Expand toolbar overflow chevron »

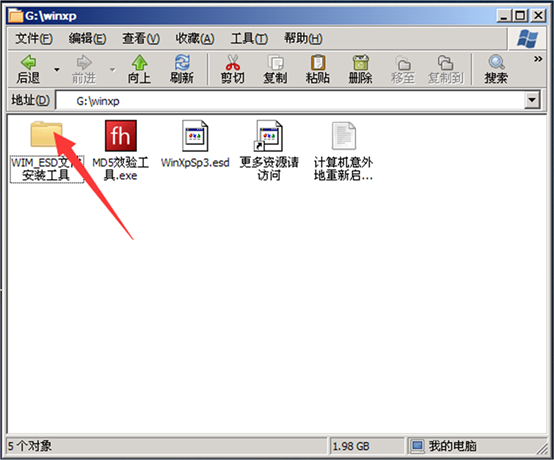pos(538,59)
